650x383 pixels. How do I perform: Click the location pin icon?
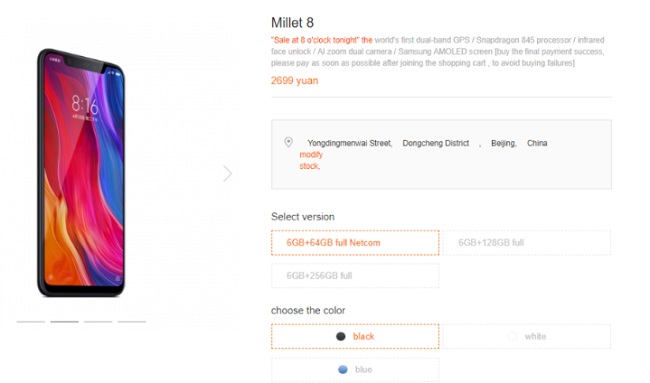click(x=289, y=143)
